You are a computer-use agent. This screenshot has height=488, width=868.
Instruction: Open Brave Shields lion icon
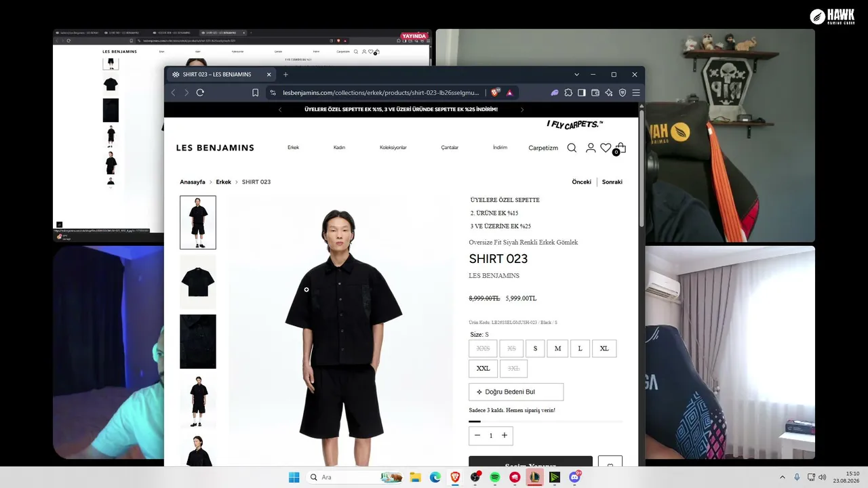click(x=495, y=93)
